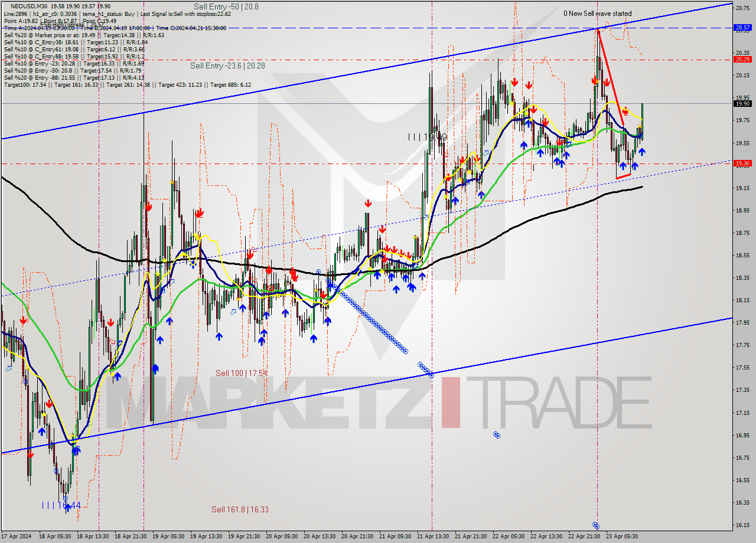Click the 18.35 price axis label
Viewport: 756px width, 543px height.
742,277
